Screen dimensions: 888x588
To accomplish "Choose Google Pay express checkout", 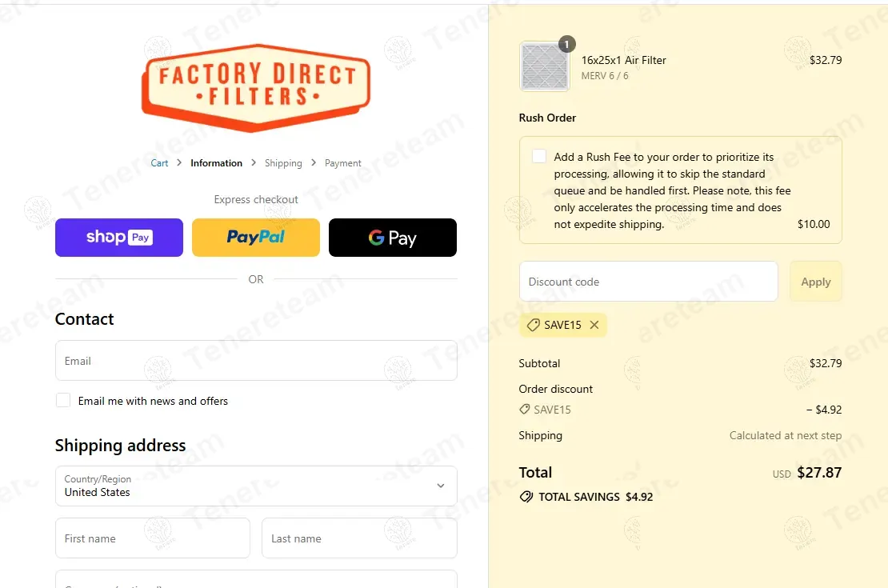I will click(393, 238).
